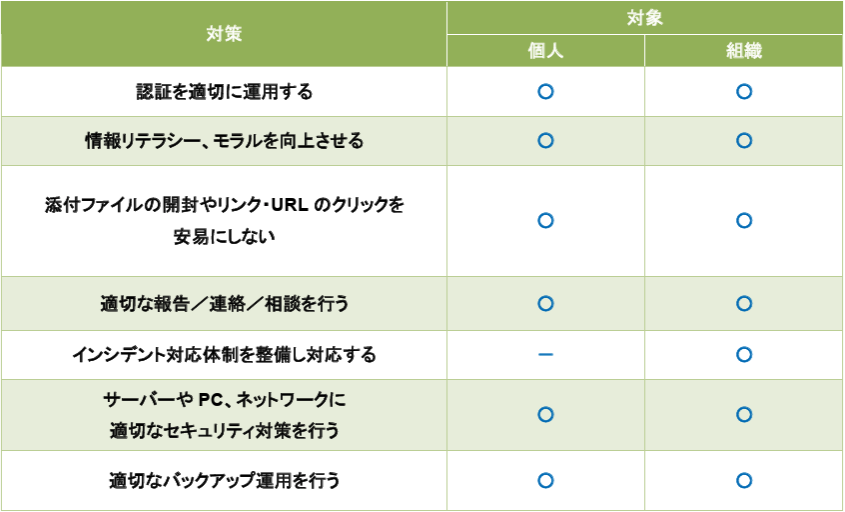This screenshot has width=845, height=512.
Task: Select the 個人 sub-header
Action: [546, 51]
